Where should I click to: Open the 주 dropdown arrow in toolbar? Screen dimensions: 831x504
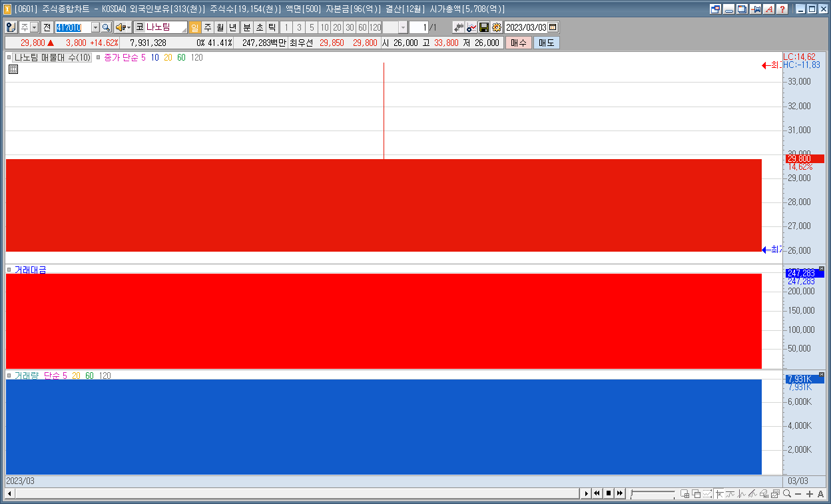(35, 27)
